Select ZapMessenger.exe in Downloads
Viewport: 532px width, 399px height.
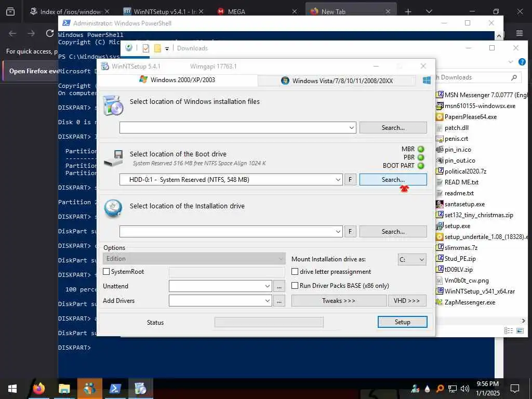click(x=470, y=302)
